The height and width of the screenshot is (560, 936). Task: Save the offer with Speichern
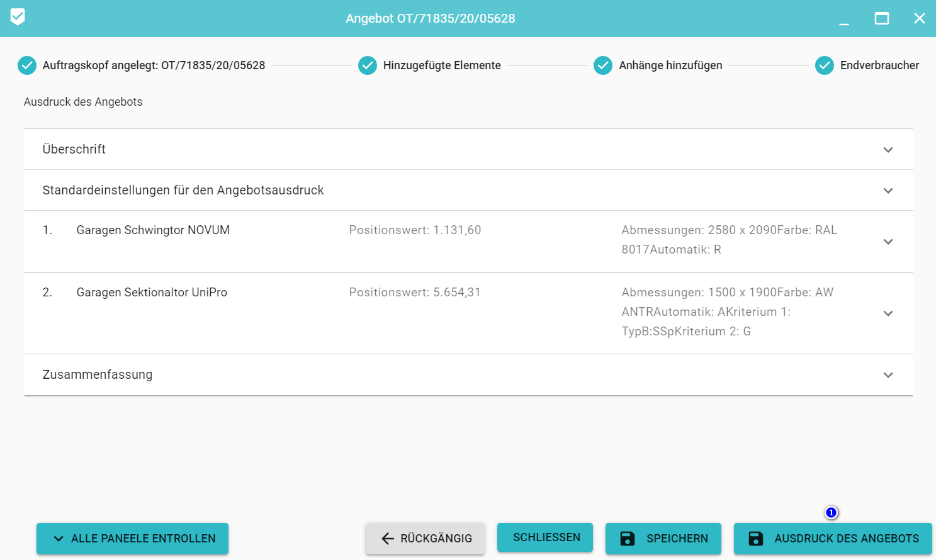(x=663, y=539)
